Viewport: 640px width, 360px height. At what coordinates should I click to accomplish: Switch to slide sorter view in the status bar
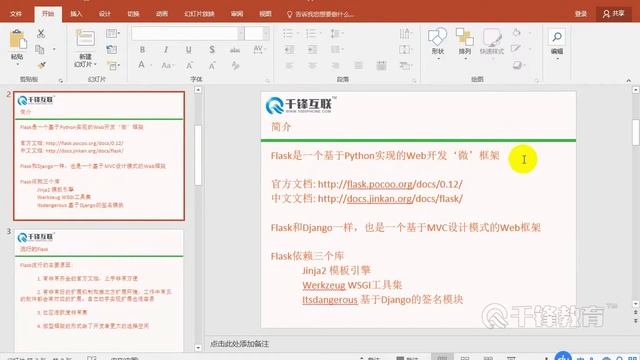click(465, 358)
